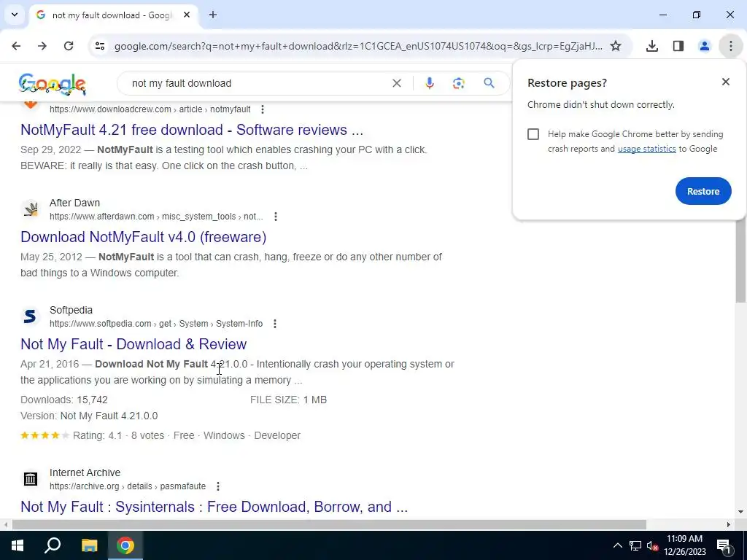Close the 'not my fault download' tab
747x560 pixels.
(187, 15)
